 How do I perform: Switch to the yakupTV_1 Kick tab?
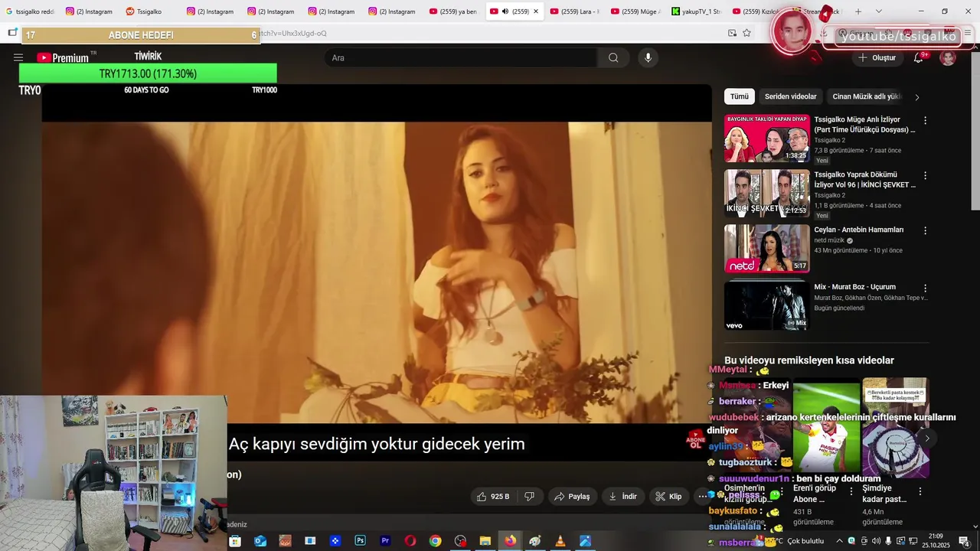[x=696, y=11]
